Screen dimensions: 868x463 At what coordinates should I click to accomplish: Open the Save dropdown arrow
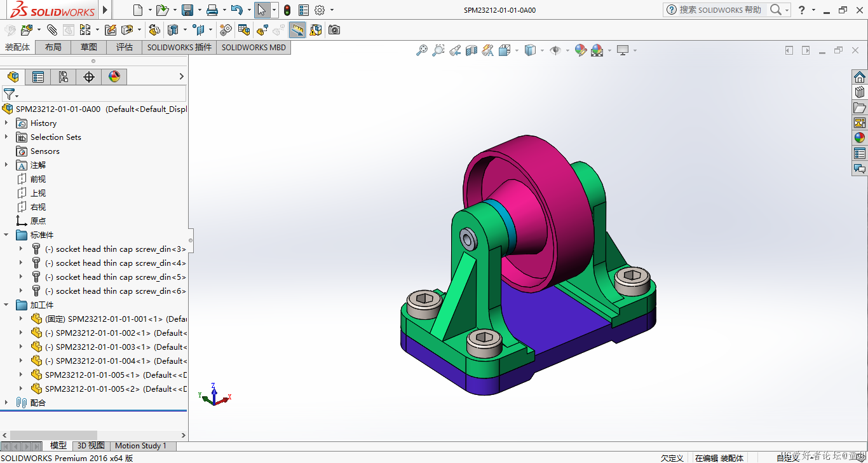(200, 10)
